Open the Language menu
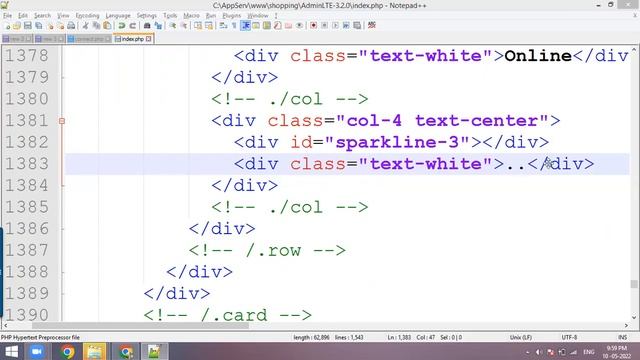Image resolution: width=640 pixels, height=360 pixels. pos(118,16)
